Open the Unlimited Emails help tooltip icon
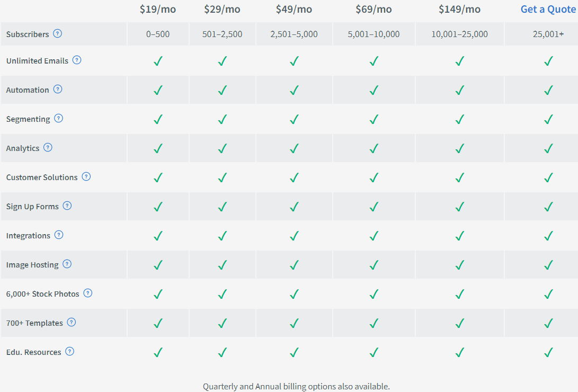Screen dimensions: 578x392 click(x=77, y=60)
